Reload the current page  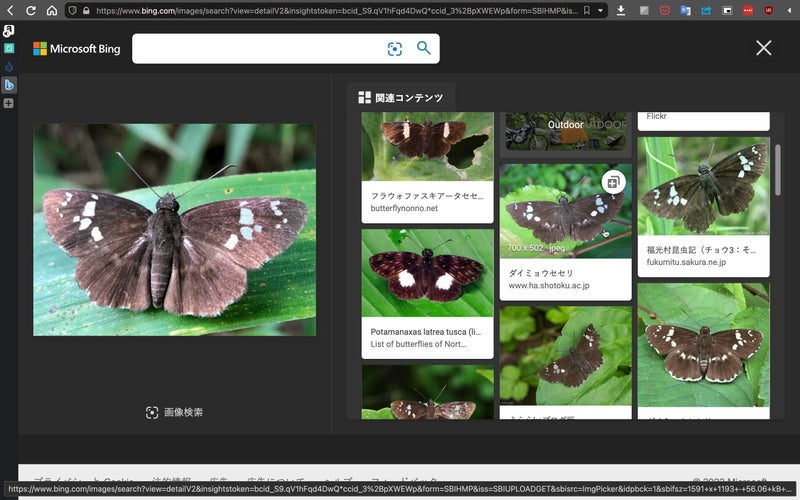coord(31,10)
